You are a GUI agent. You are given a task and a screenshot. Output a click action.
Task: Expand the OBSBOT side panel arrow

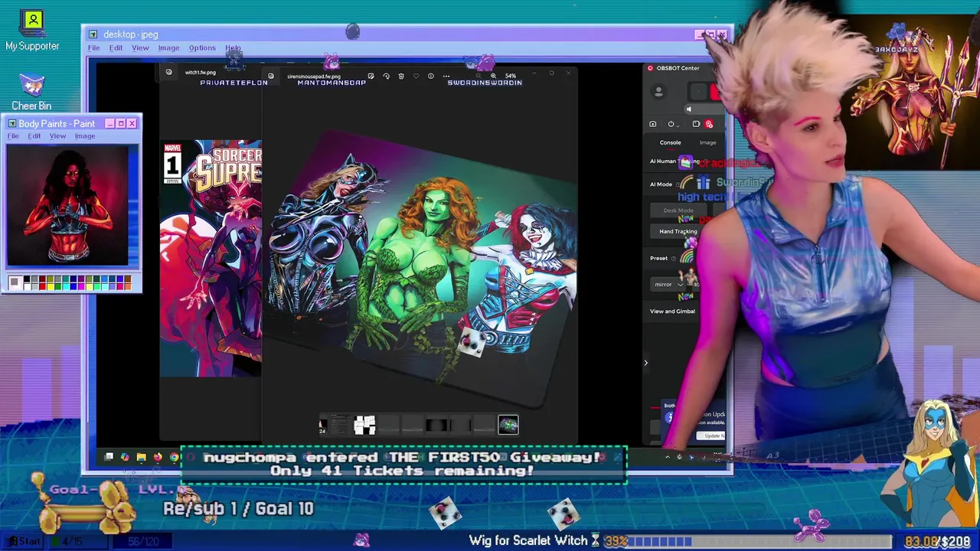tap(645, 363)
